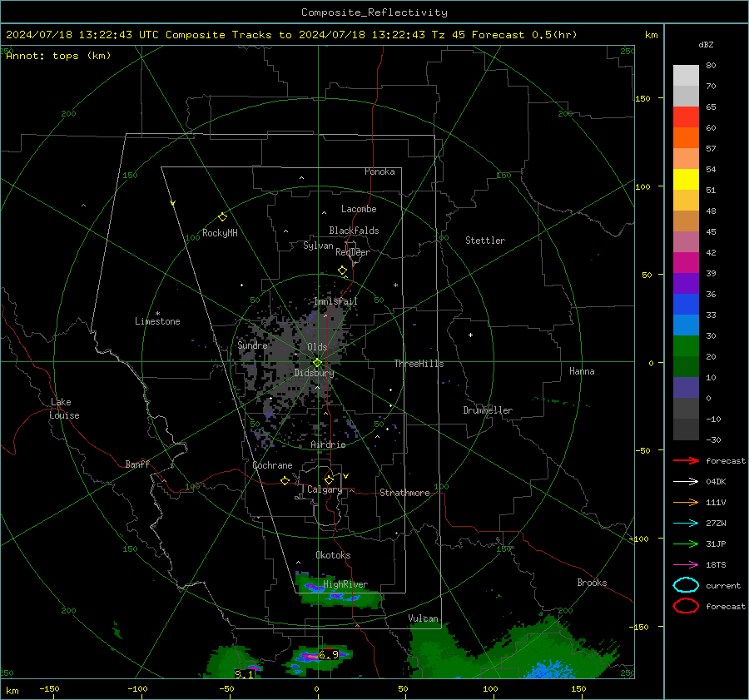Click the Olds town label
Screen dimensions: 749x700
pyautogui.click(x=317, y=347)
